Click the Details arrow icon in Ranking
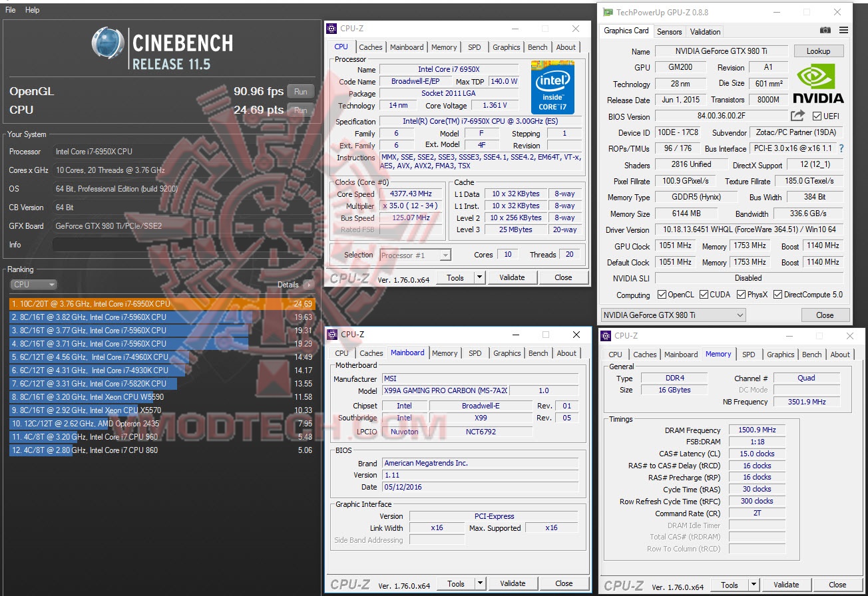 pyautogui.click(x=308, y=285)
